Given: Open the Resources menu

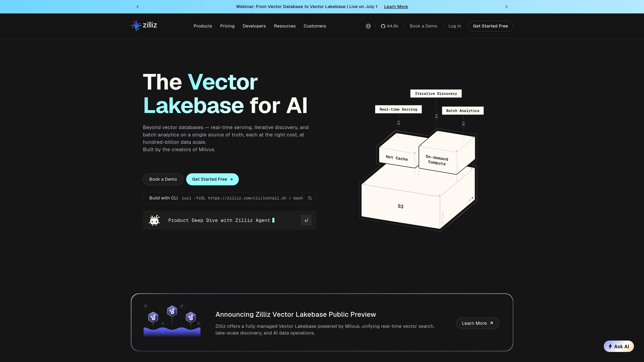Looking at the screenshot, I should 284,26.
